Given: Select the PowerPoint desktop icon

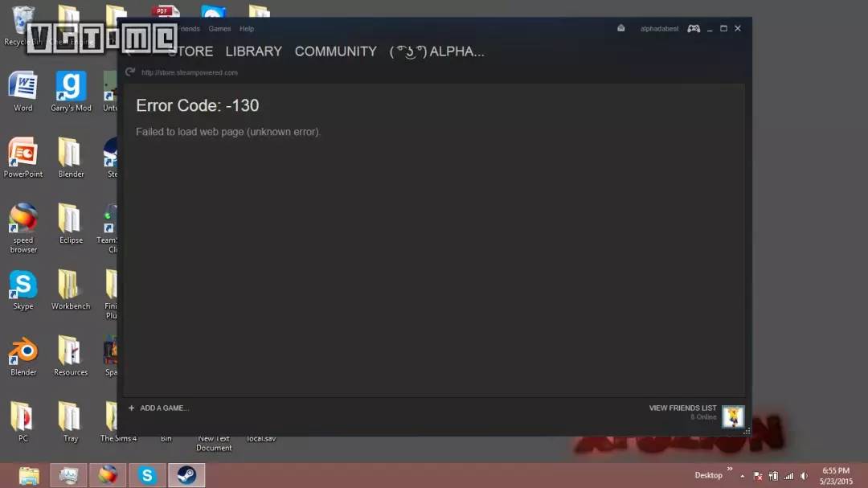Looking at the screenshot, I should tap(23, 158).
